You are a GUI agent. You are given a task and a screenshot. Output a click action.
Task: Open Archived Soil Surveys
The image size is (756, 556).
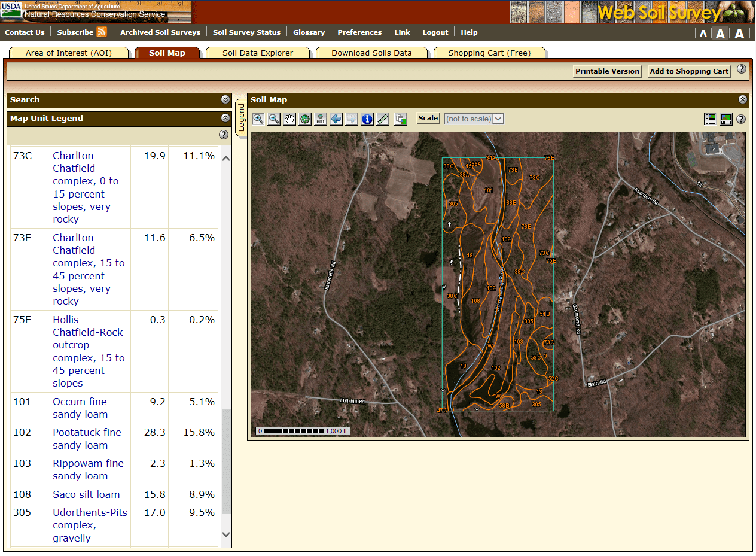point(160,32)
